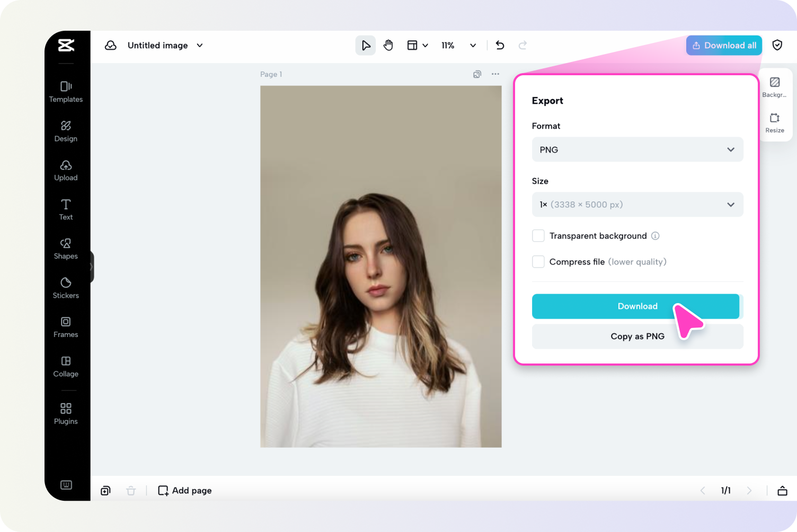Open the Collage panel
The width and height of the screenshot is (797, 532).
click(x=66, y=366)
